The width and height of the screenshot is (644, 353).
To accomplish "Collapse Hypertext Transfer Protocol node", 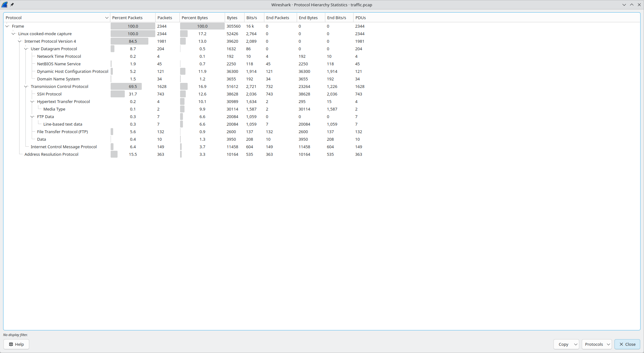I will 32,101.
